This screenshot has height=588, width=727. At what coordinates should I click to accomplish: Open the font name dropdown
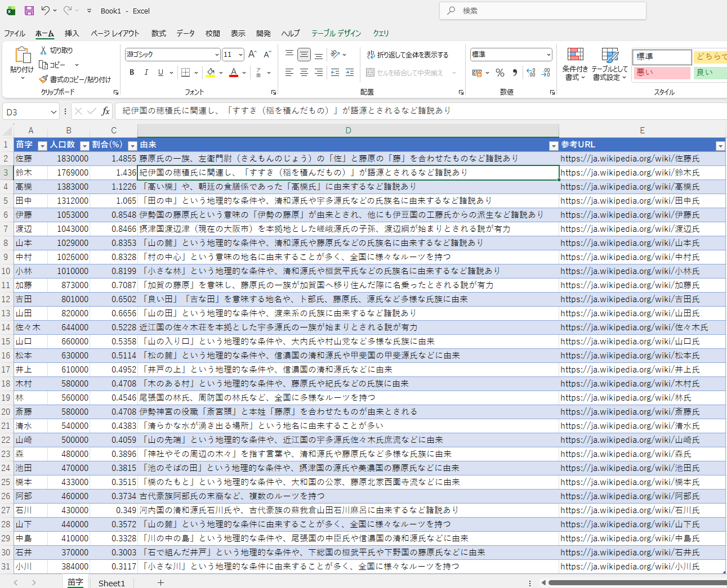tap(217, 55)
